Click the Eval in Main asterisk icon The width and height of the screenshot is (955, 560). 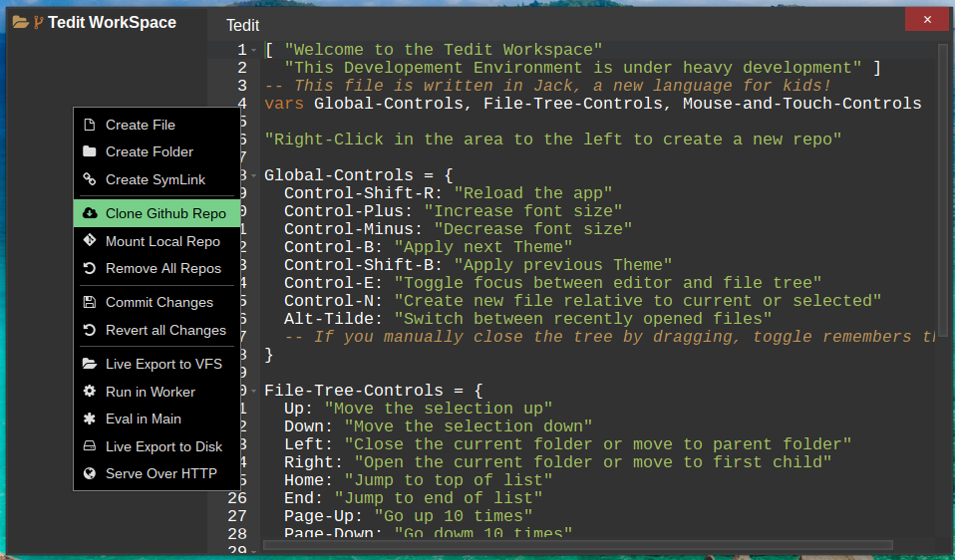(x=90, y=419)
